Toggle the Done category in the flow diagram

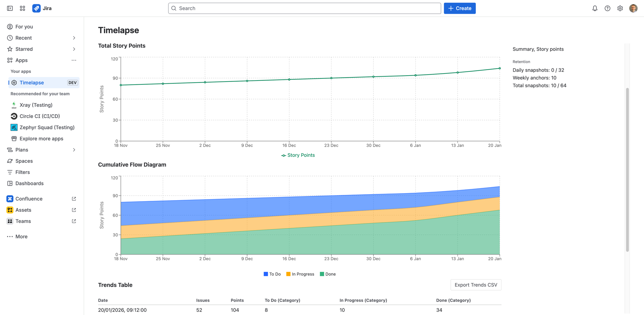328,274
